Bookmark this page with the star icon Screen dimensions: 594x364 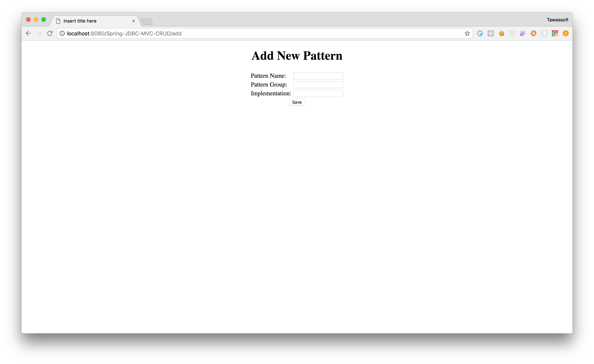point(467,33)
